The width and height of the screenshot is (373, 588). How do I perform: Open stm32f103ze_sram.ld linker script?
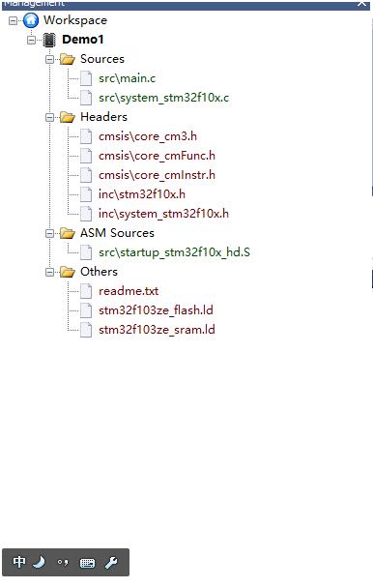(x=157, y=330)
